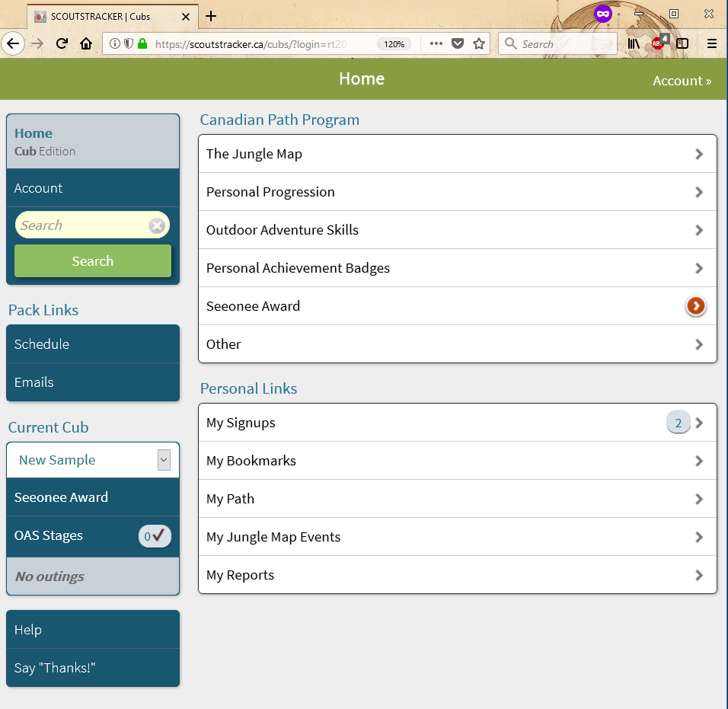The width and height of the screenshot is (728, 709).
Task: Expand The Jungle Map row
Action: point(457,154)
